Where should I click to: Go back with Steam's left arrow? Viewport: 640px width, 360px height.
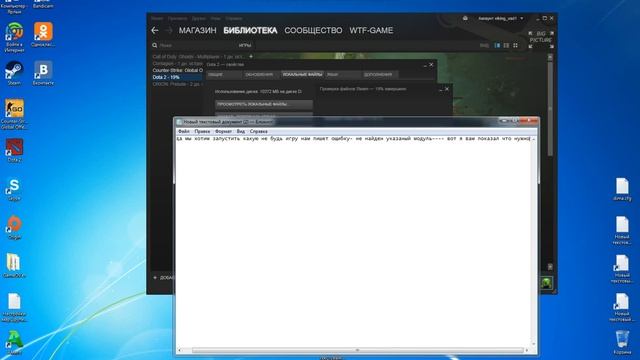tap(155, 30)
